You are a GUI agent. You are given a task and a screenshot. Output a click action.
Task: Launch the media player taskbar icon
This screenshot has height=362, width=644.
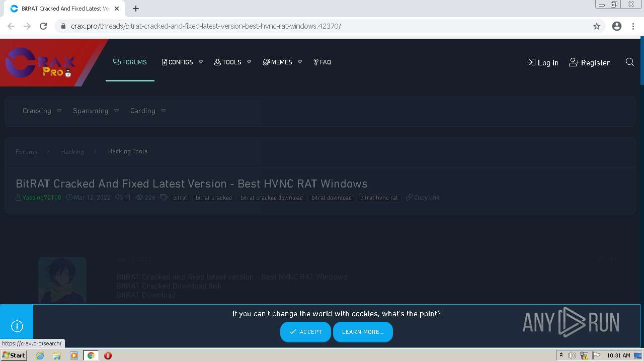(x=74, y=355)
